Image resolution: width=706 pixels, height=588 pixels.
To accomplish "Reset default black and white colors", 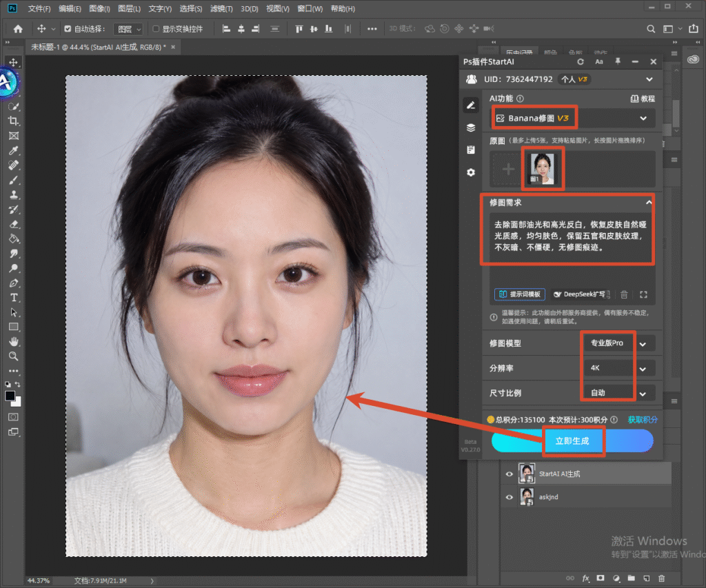I will click(8, 385).
